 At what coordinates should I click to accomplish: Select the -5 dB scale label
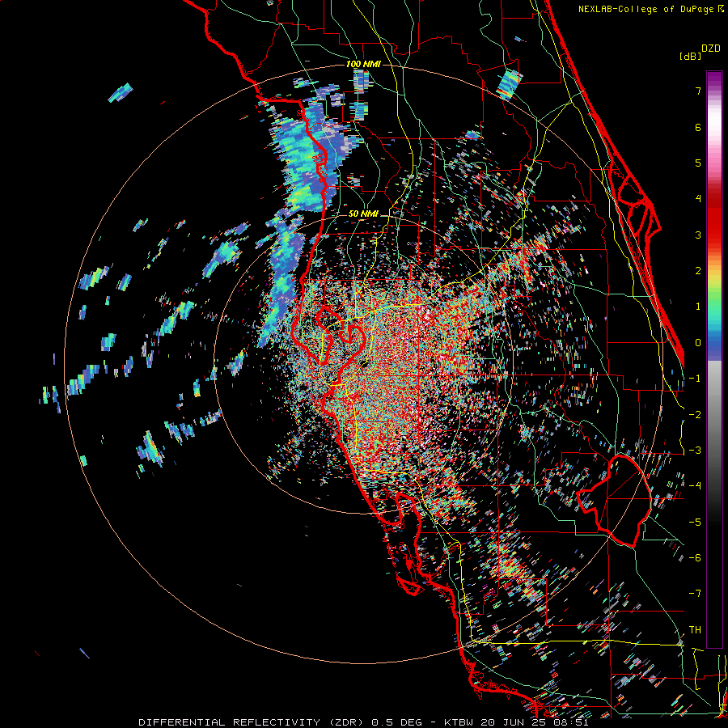pos(695,523)
